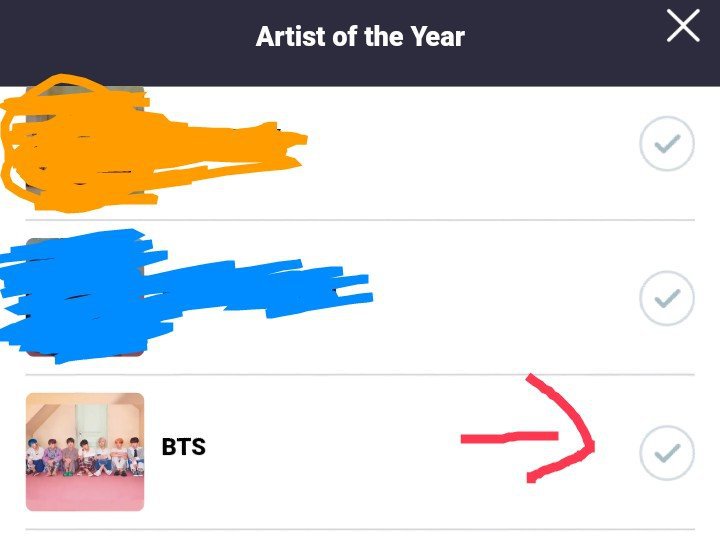Open the BTS group photo thumbnail
The image size is (720, 538).
pyautogui.click(x=85, y=452)
